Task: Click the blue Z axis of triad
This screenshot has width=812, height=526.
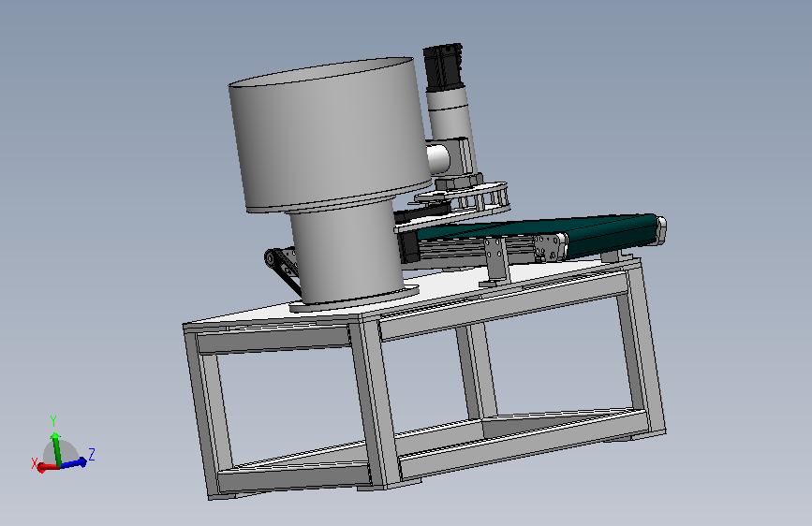Action: 74,461
